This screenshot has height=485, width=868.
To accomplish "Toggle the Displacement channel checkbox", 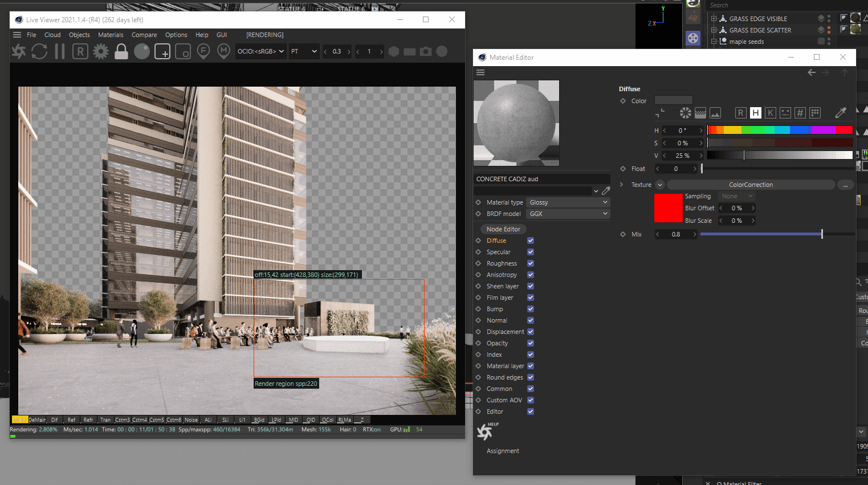I will pyautogui.click(x=531, y=332).
